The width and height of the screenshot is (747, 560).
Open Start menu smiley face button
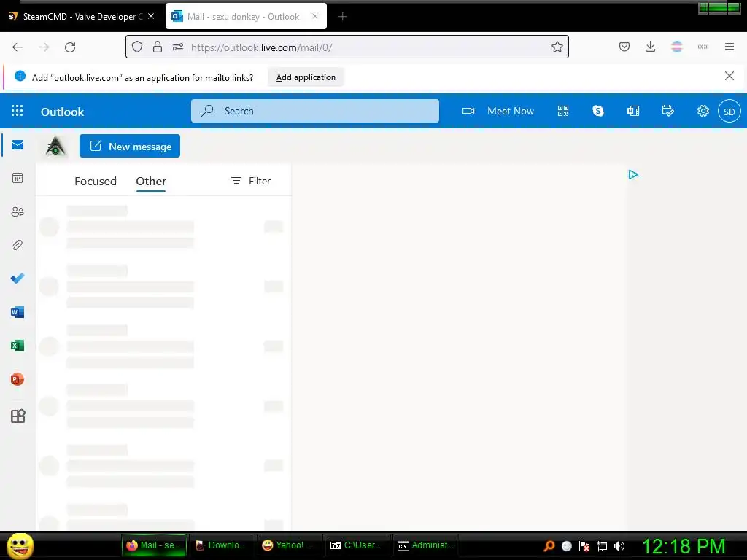pos(20,545)
